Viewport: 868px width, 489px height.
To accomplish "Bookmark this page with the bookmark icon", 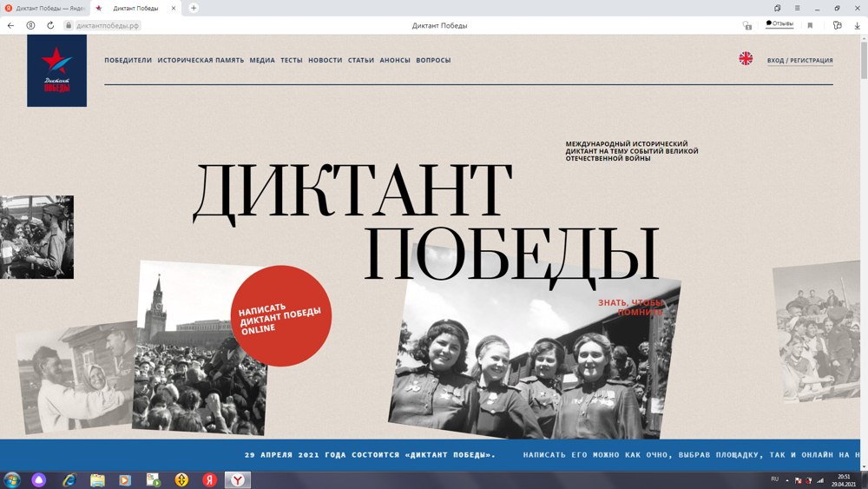I will 810,25.
